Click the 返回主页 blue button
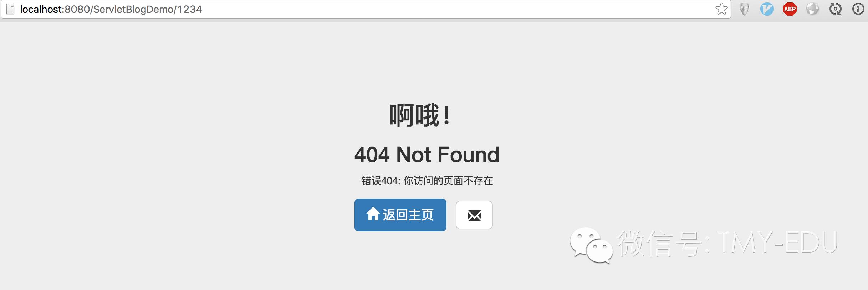The height and width of the screenshot is (290, 868). pos(400,215)
